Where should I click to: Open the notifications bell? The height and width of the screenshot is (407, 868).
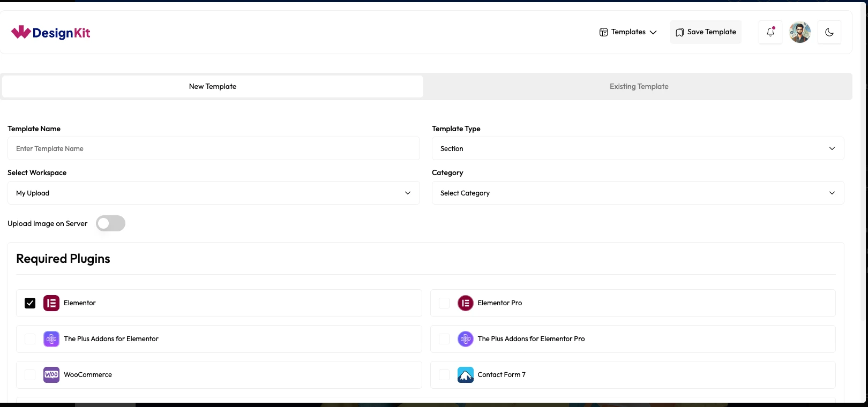point(770,32)
